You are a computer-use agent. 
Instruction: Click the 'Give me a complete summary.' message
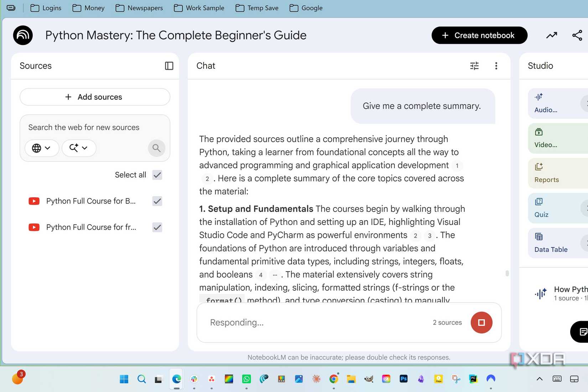pos(423,106)
